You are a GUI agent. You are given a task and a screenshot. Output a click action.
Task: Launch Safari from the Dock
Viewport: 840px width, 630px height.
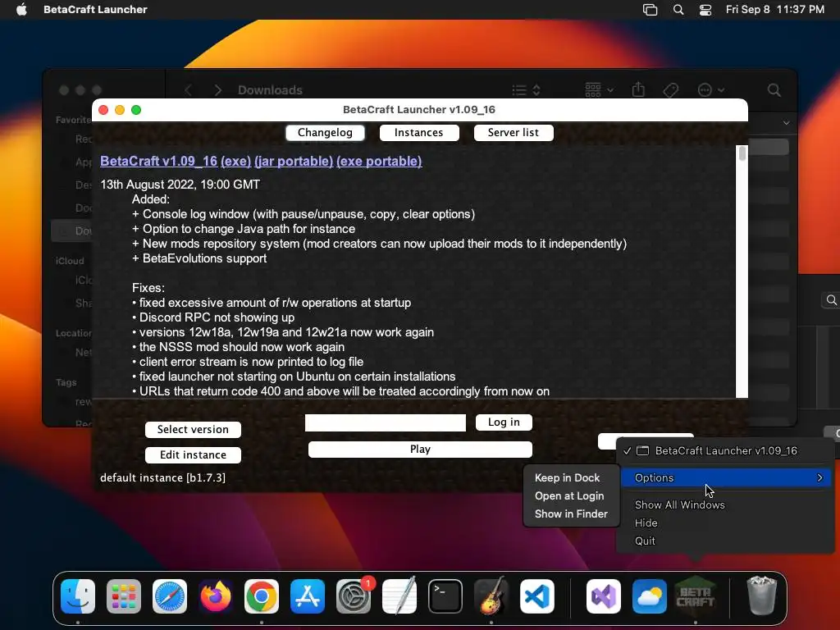click(170, 596)
